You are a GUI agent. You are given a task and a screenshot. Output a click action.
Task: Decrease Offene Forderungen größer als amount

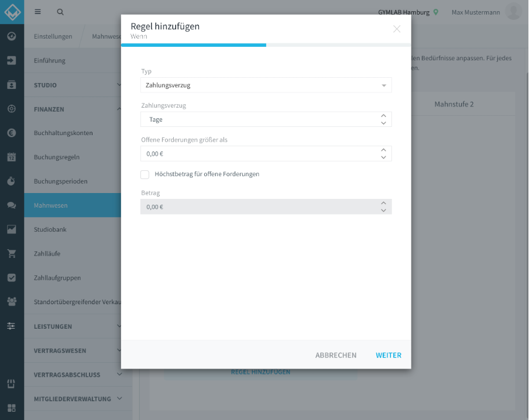point(383,157)
